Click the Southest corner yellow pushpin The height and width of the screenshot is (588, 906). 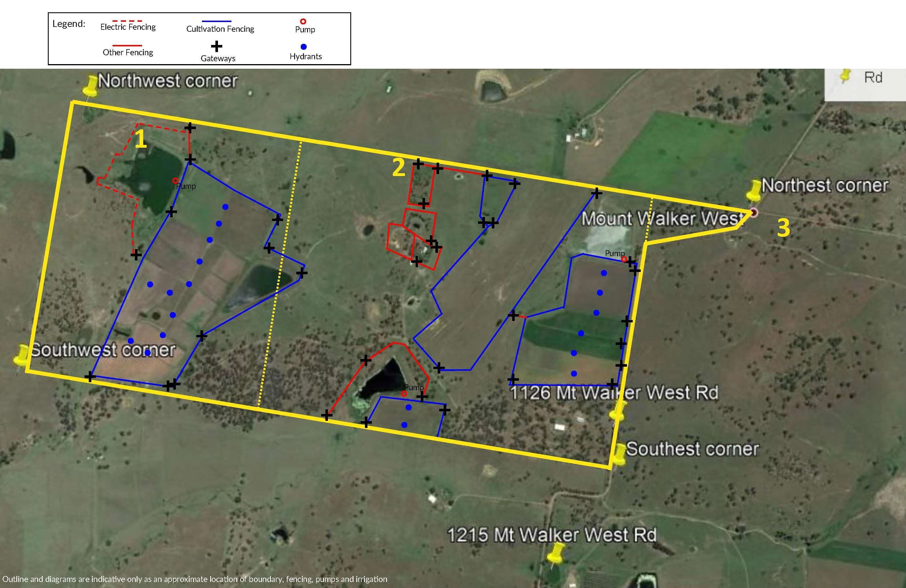619,454
